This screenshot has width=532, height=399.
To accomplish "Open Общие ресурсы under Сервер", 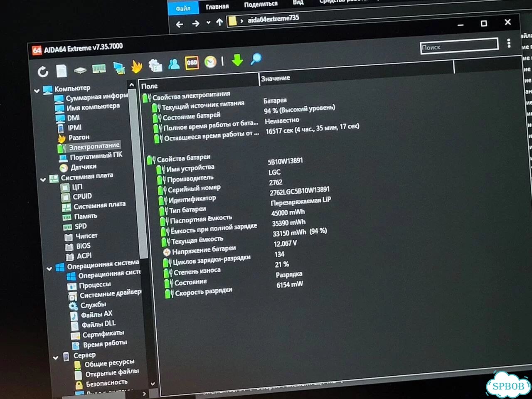I will (104, 364).
